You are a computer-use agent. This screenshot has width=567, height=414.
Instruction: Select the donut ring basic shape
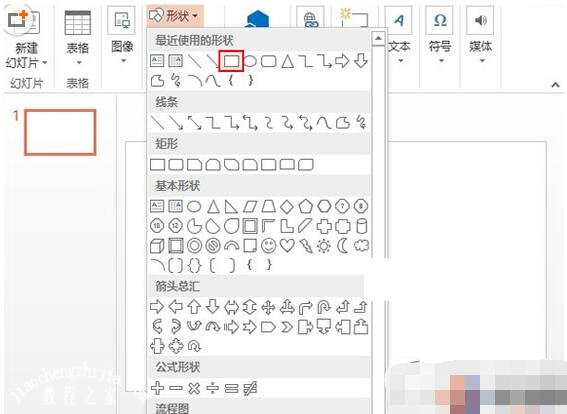(195, 246)
